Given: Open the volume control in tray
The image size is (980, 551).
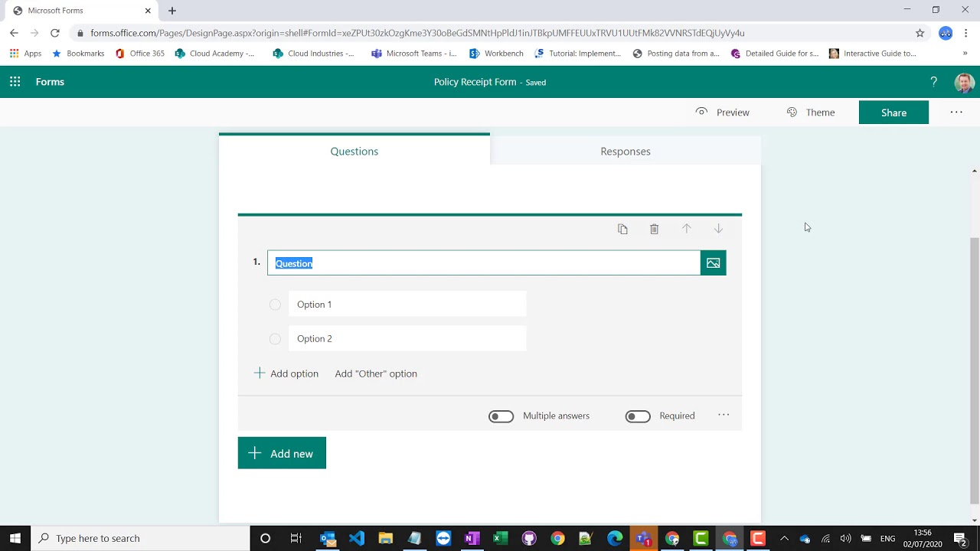Looking at the screenshot, I should point(845,538).
